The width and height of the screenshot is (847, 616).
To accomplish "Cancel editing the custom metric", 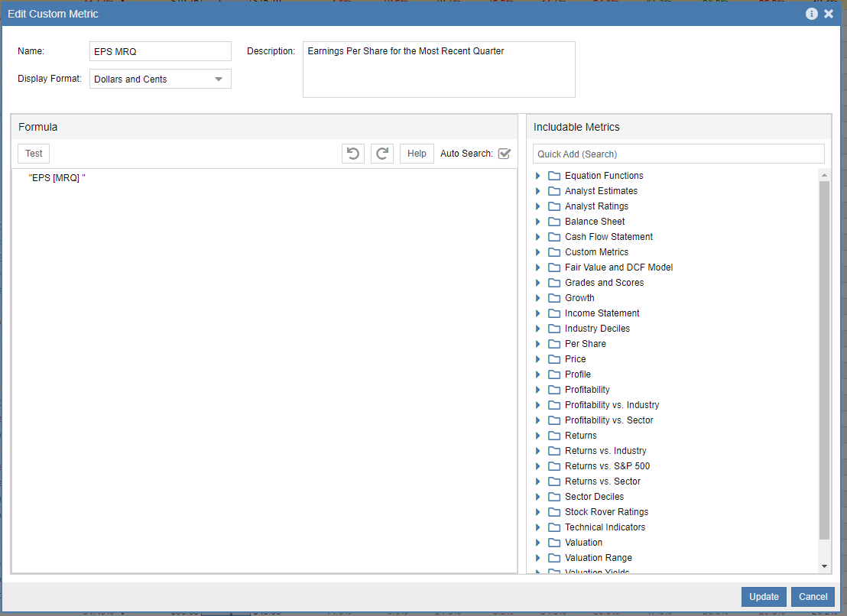I will click(x=812, y=597).
